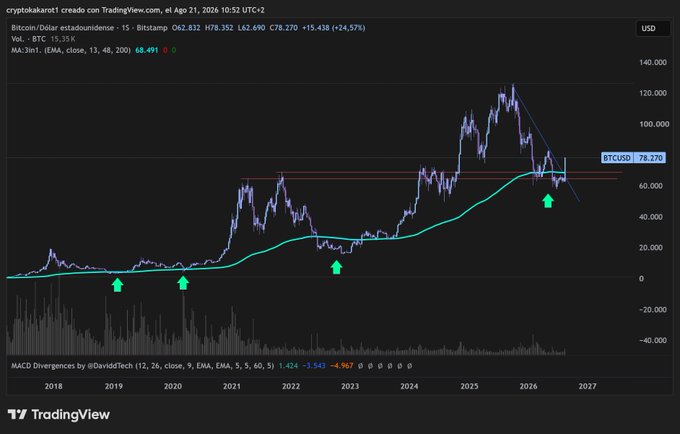
Task: Select the MACD Divergences by @DaviddTech legend
Action: coord(143,366)
